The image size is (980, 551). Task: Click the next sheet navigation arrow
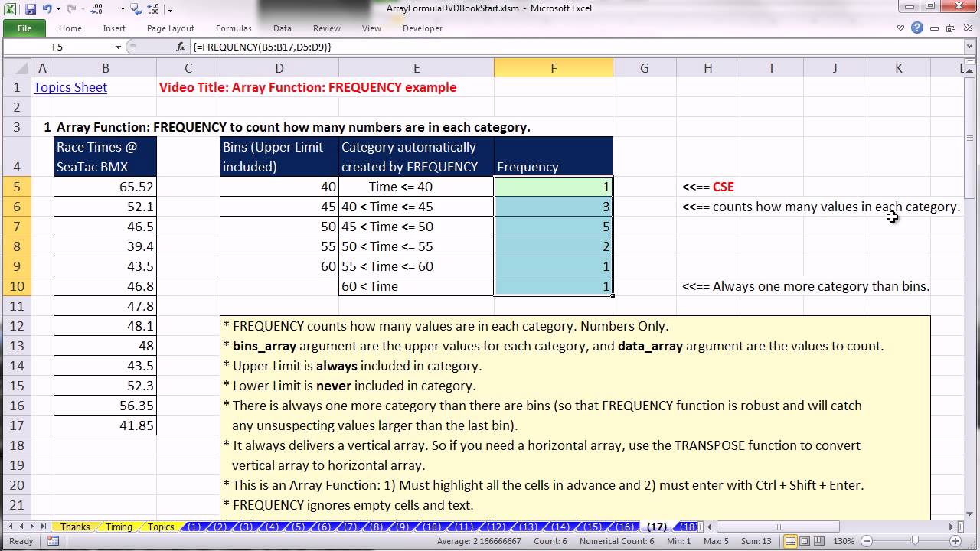point(32,527)
